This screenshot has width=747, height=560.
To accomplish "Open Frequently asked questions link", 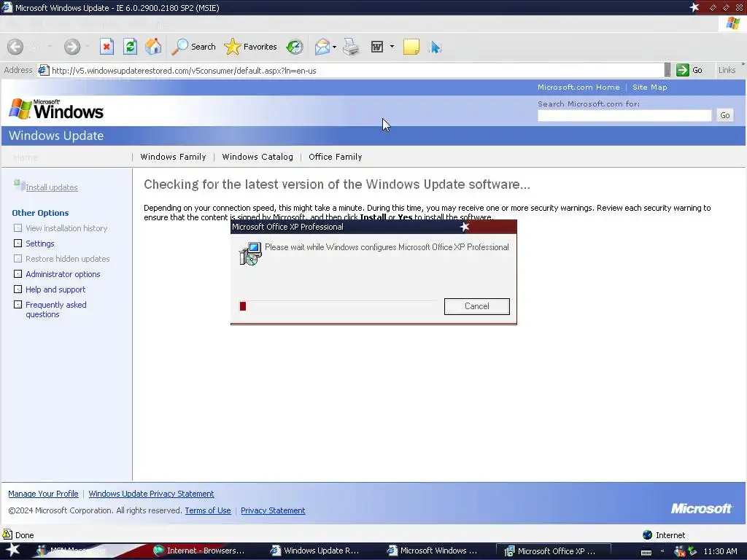I will coord(55,309).
